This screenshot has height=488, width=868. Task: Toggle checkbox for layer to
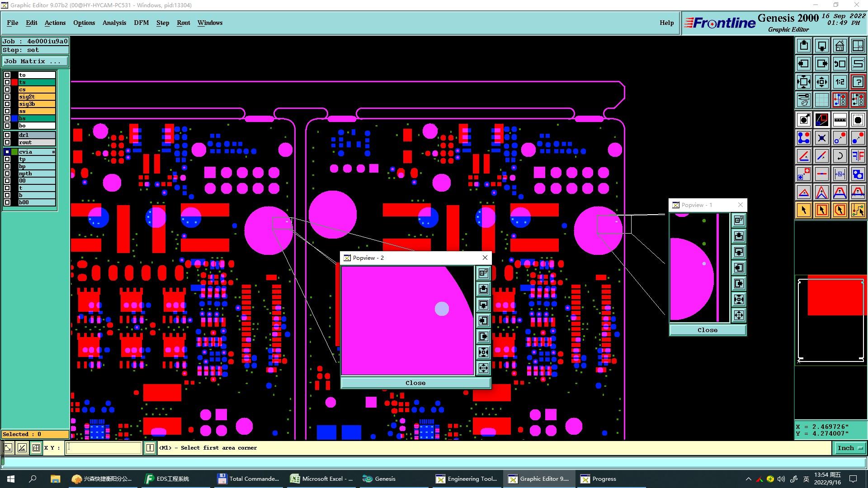[x=7, y=75]
